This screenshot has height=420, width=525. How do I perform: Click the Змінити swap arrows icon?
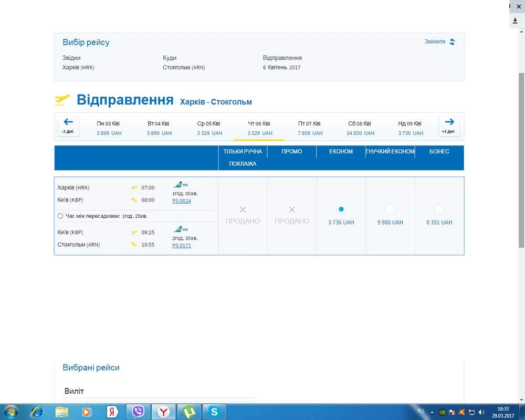pyautogui.click(x=452, y=42)
